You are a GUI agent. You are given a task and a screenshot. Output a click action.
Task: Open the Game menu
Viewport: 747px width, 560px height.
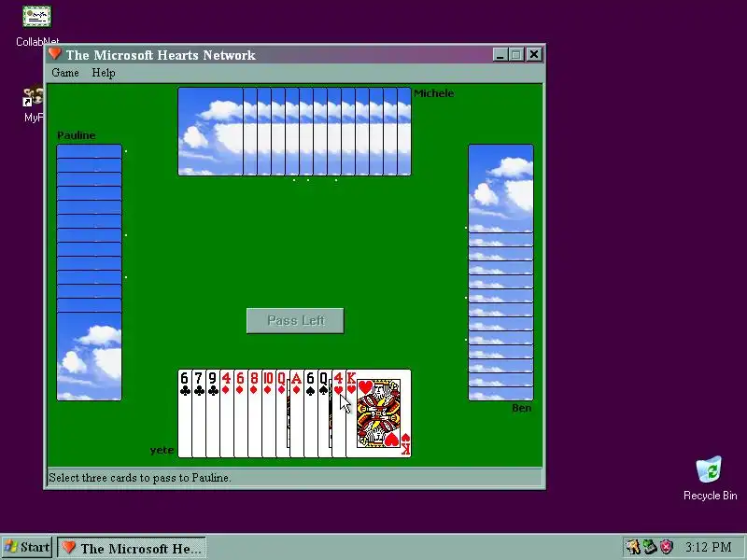[x=65, y=73]
